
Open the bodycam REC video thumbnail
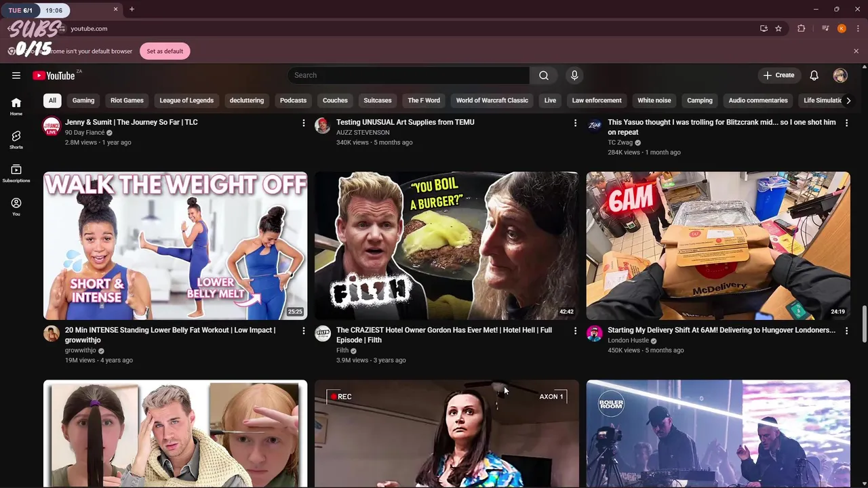pos(446,433)
